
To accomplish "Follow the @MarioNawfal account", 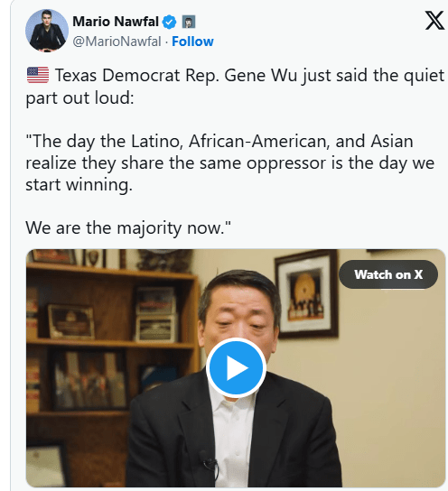I will click(192, 42).
